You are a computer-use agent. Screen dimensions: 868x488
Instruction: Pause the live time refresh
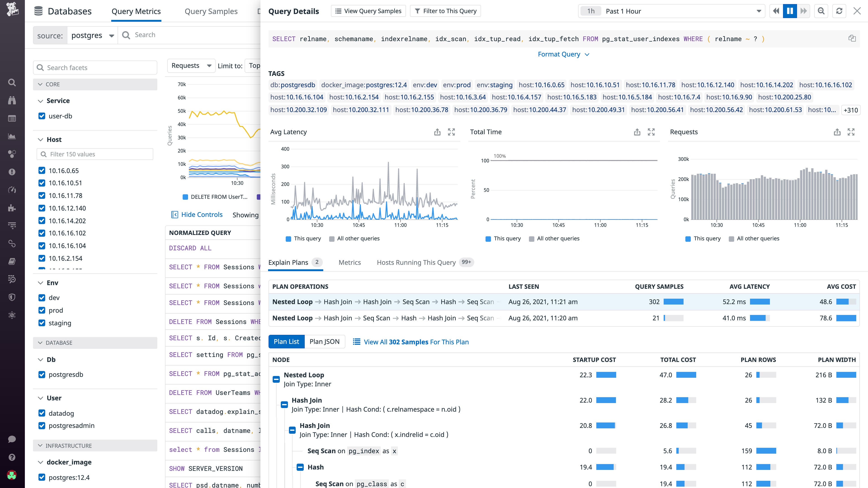790,11
